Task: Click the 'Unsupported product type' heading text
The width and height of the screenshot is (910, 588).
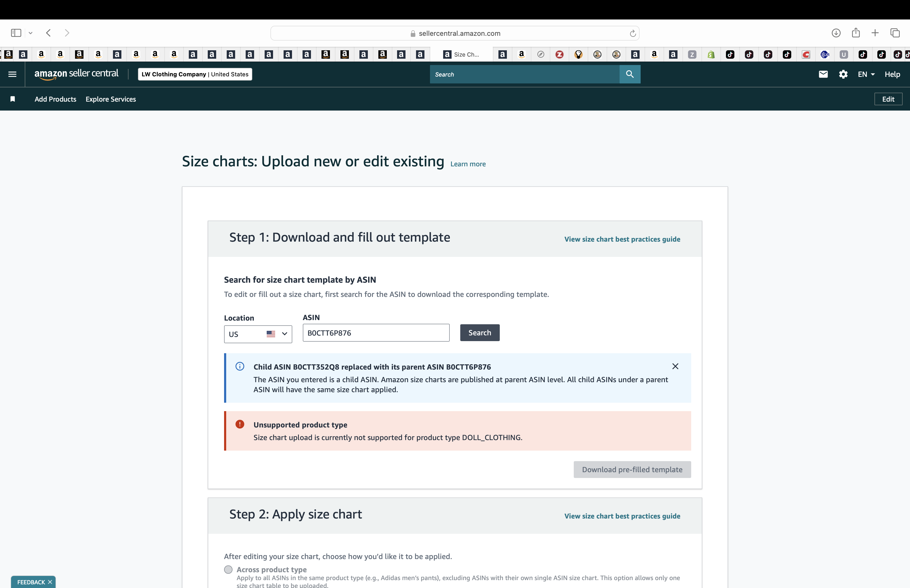Action: click(300, 425)
